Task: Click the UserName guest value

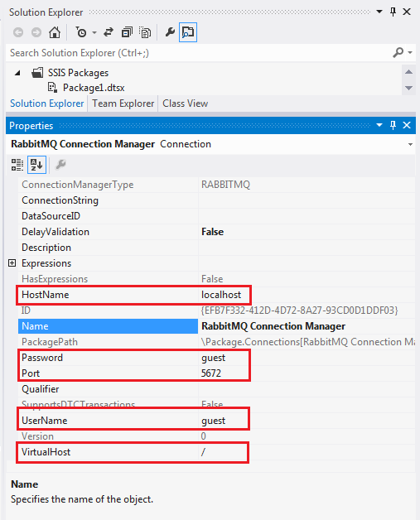Action: tap(214, 421)
